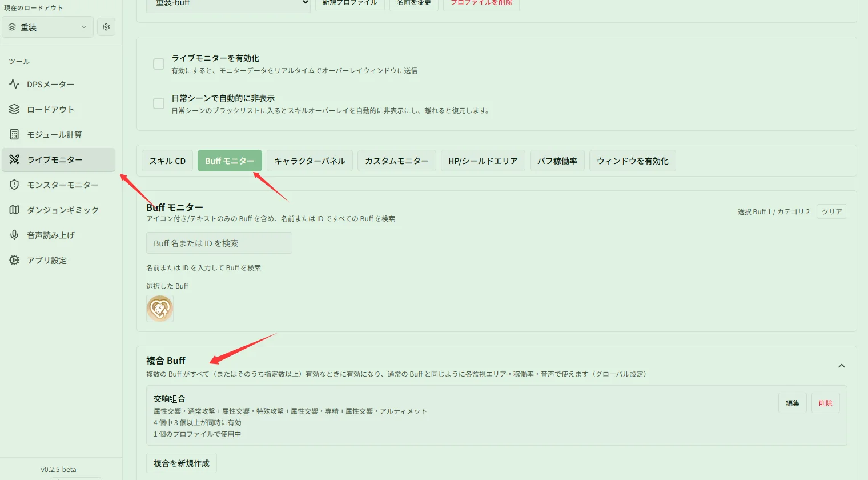The width and height of the screenshot is (868, 480).
Task: Focus the Buff 名または ID search field
Action: coord(219,243)
